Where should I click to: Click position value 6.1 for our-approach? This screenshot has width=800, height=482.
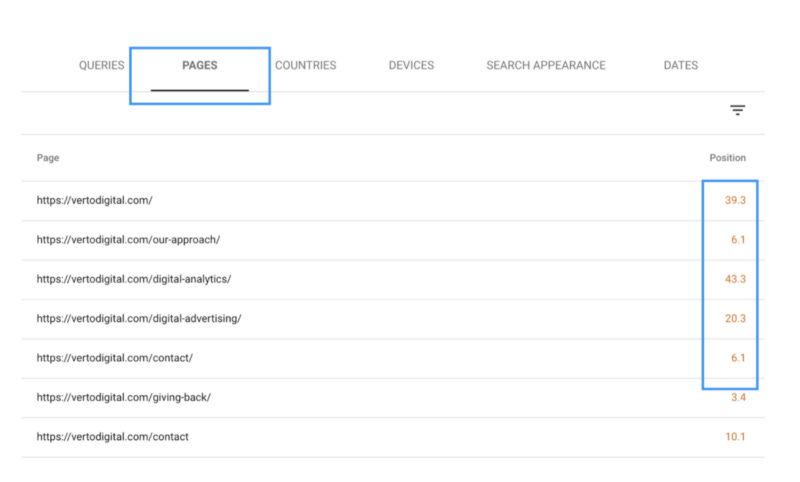738,240
